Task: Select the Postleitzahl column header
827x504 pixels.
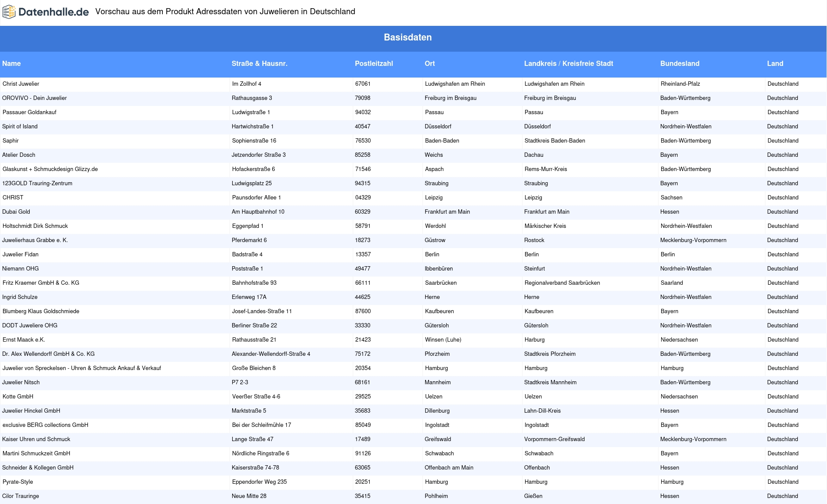Action: click(374, 63)
